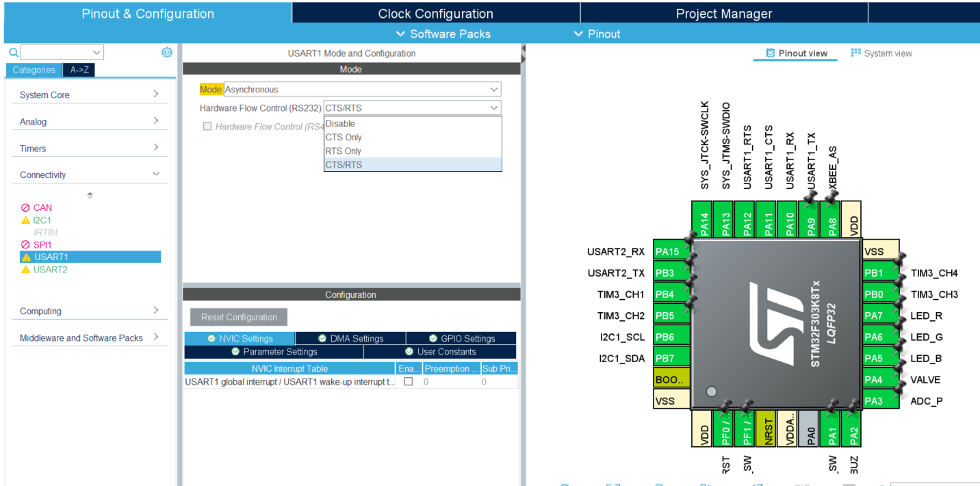Enable USART1 global interrupt checkbox
The width and height of the screenshot is (980, 486).
coord(409,381)
